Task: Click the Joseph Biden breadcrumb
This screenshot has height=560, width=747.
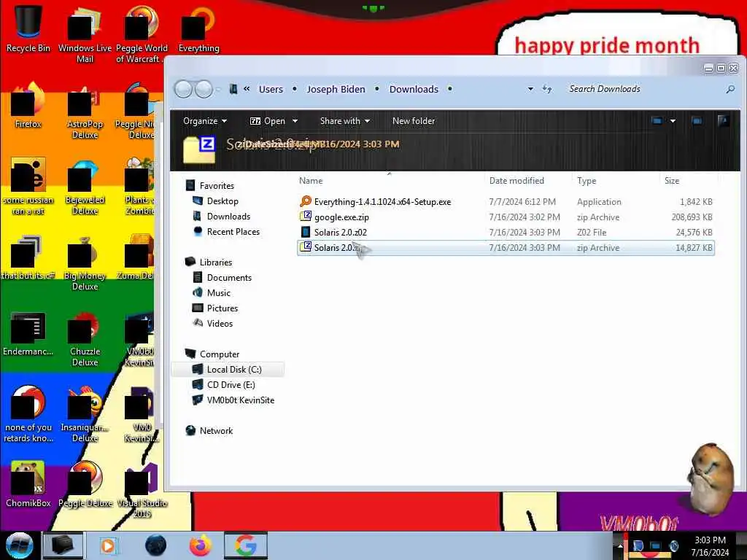Action: 336,89
